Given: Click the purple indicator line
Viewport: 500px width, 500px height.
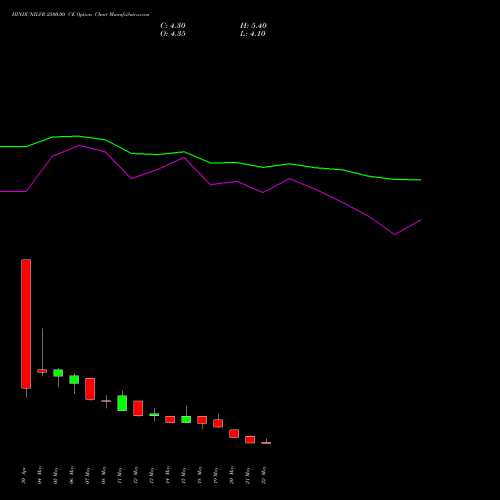Looking at the screenshot, I should [211, 184].
